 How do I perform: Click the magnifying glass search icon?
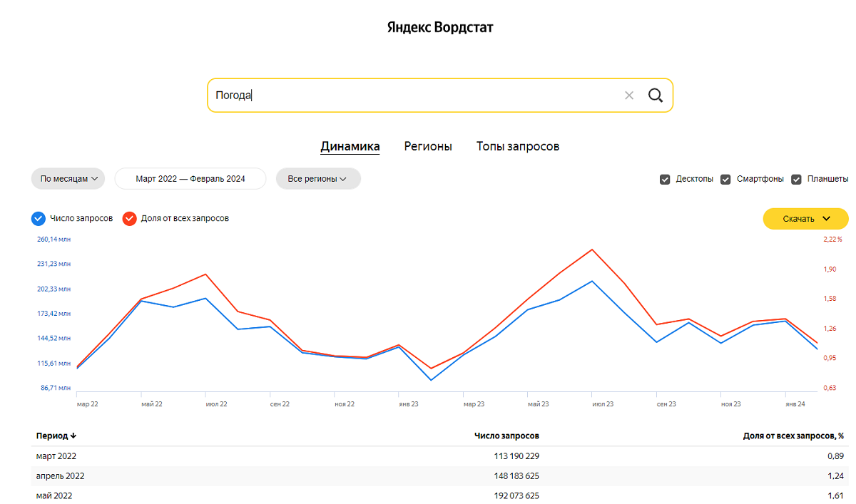(x=655, y=96)
